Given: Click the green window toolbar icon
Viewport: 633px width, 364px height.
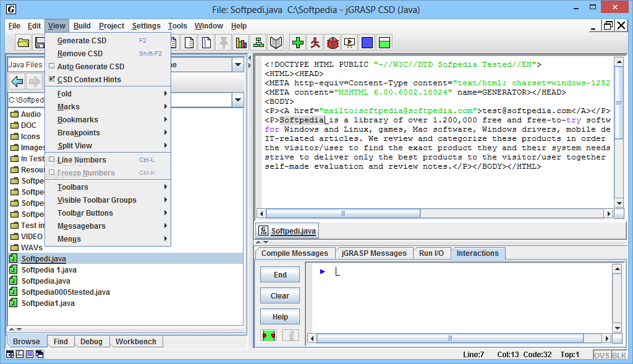Looking at the screenshot, I should [384, 43].
